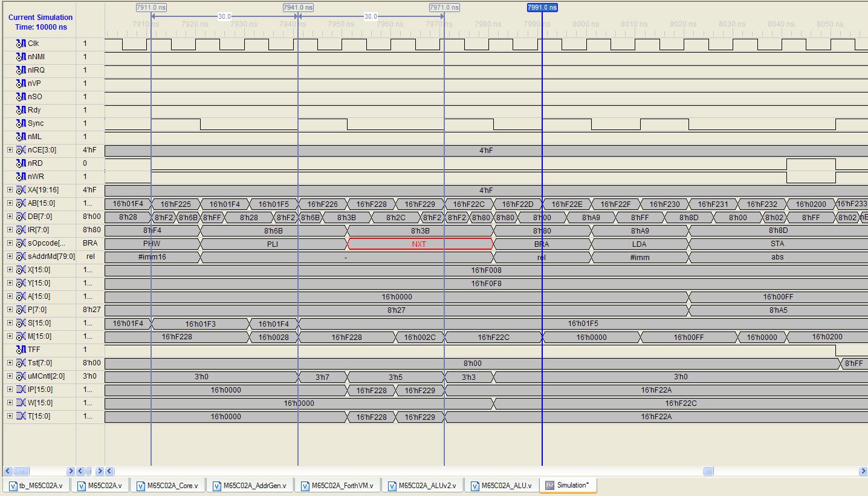Click the Clk signal icon
This screenshot has width=868, height=496.
[x=21, y=44]
